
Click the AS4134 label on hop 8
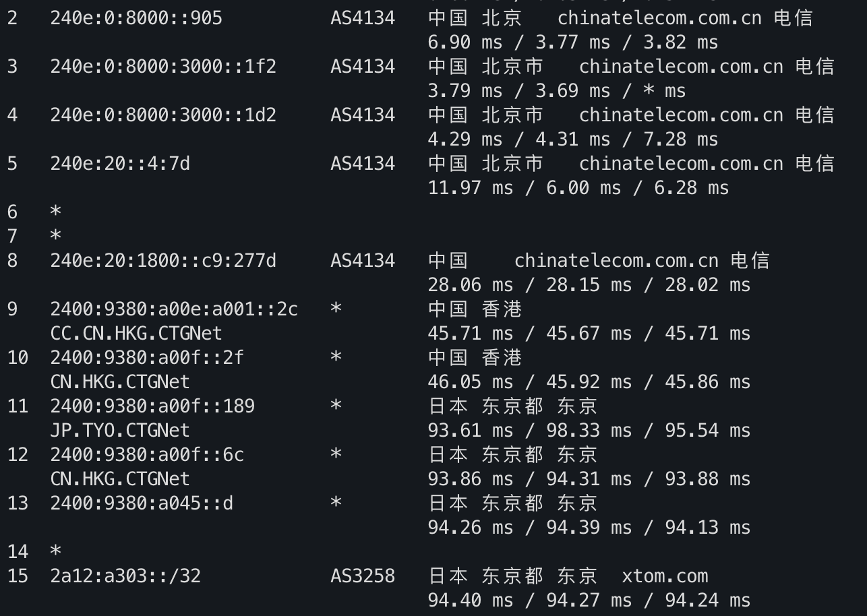363,261
